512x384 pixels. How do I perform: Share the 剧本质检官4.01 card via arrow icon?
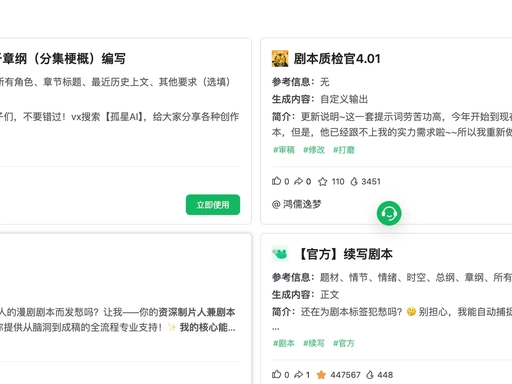coord(298,181)
